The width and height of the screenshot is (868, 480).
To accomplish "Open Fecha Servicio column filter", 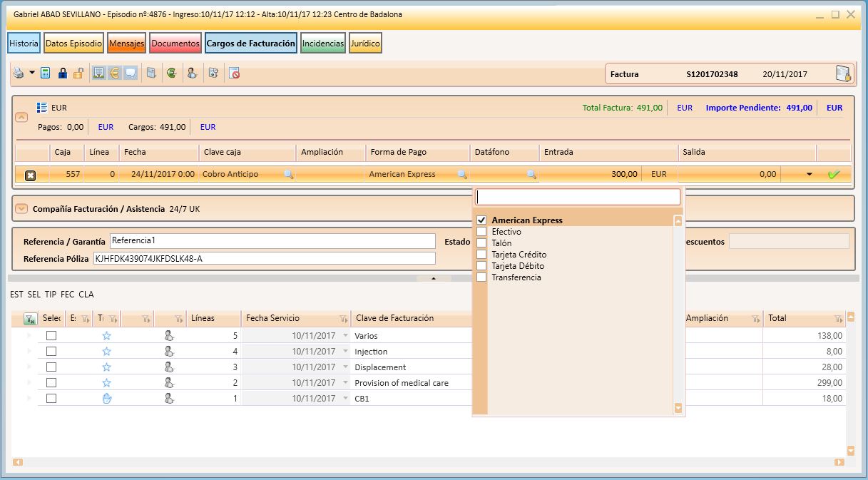I will (343, 319).
